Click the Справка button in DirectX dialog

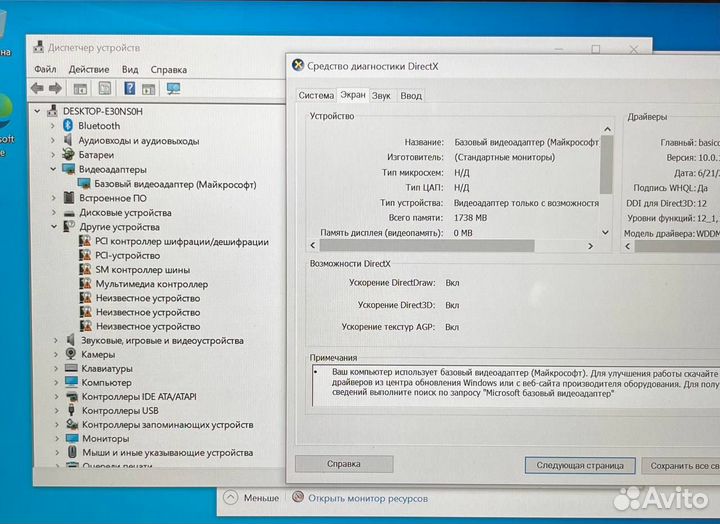click(344, 464)
